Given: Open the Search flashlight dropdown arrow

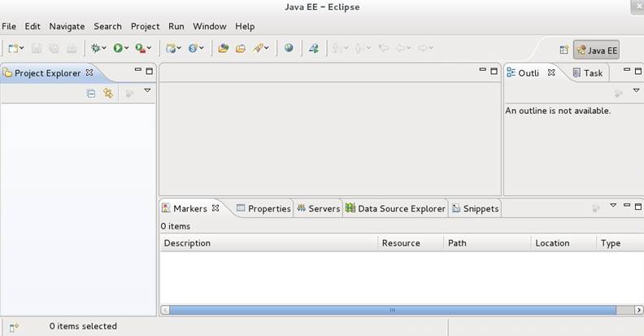Looking at the screenshot, I should coord(267,48).
